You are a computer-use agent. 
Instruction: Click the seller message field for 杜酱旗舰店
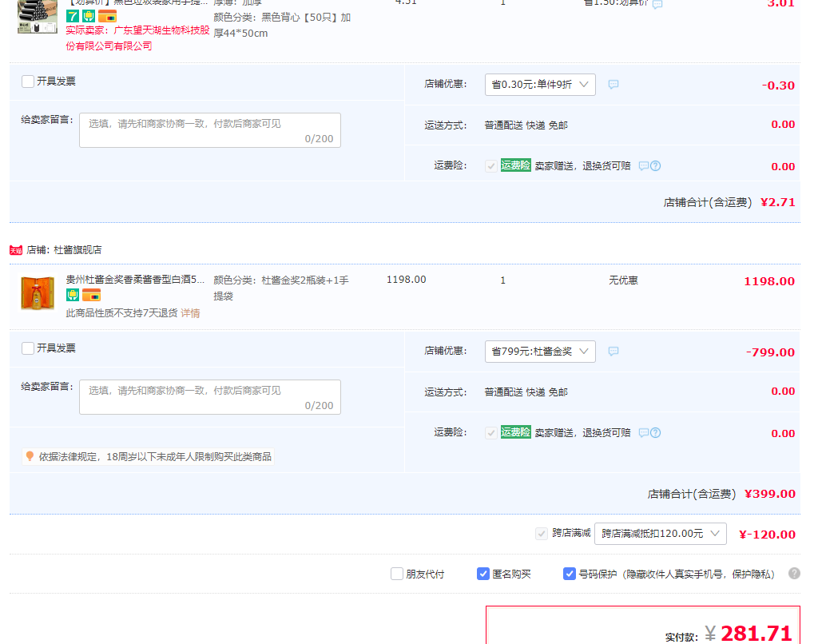tap(210, 397)
